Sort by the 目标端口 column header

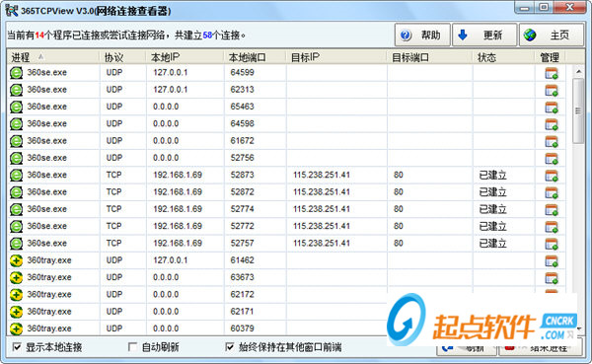(x=429, y=57)
